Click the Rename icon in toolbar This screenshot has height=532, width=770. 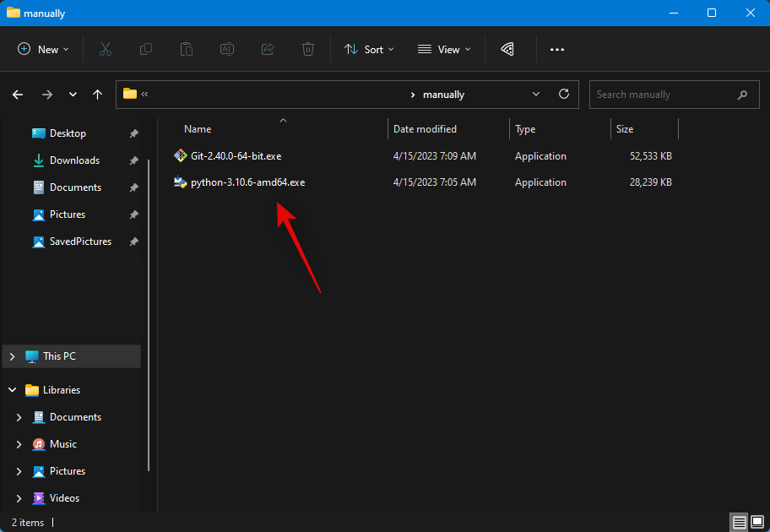coord(227,50)
